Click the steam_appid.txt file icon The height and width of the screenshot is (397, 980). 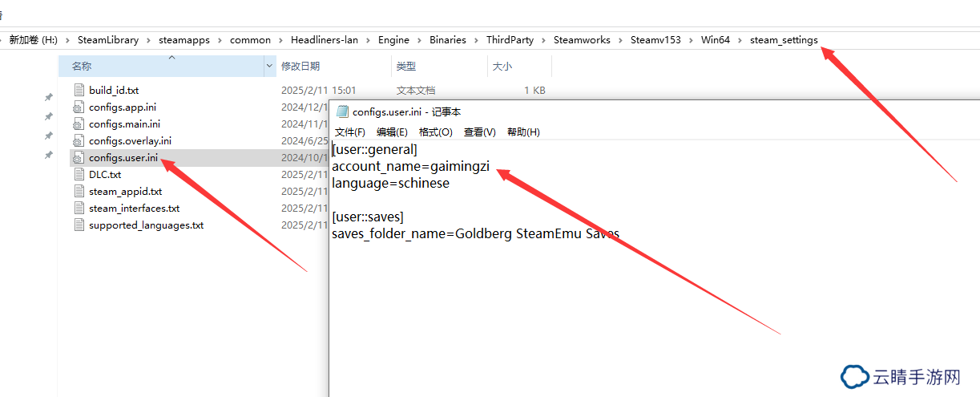pos(79,192)
